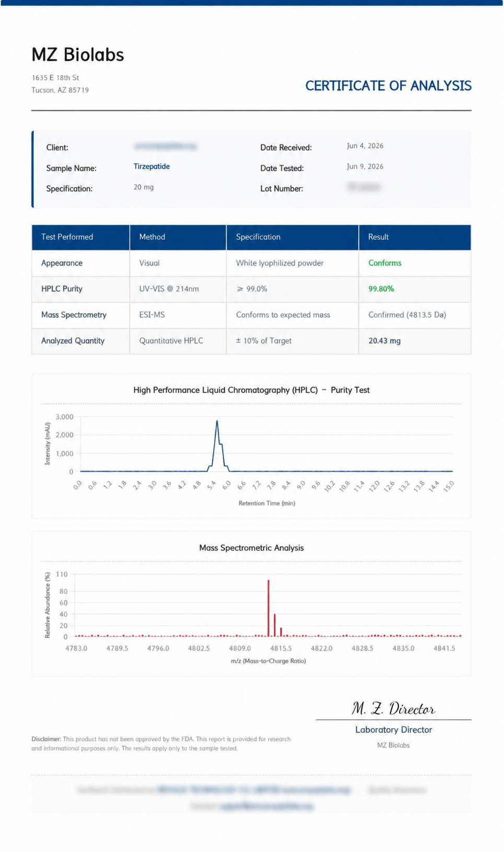Click the '20.43 mg' quantity result
This screenshot has width=504, height=852.
click(384, 341)
